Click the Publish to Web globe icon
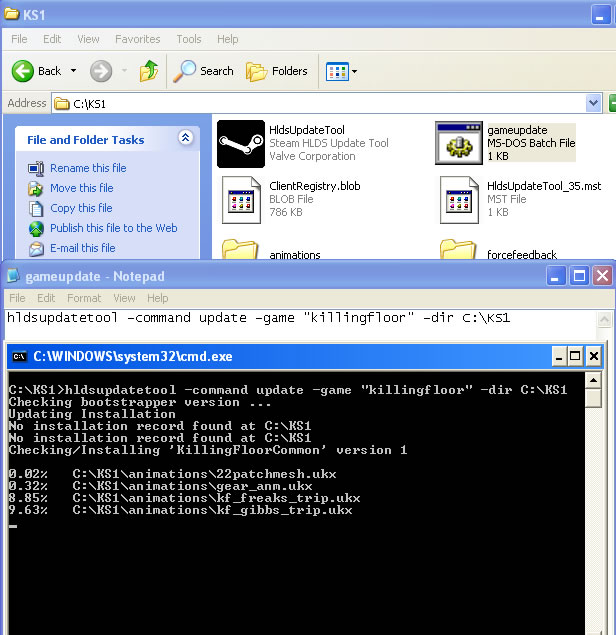 coord(36,229)
